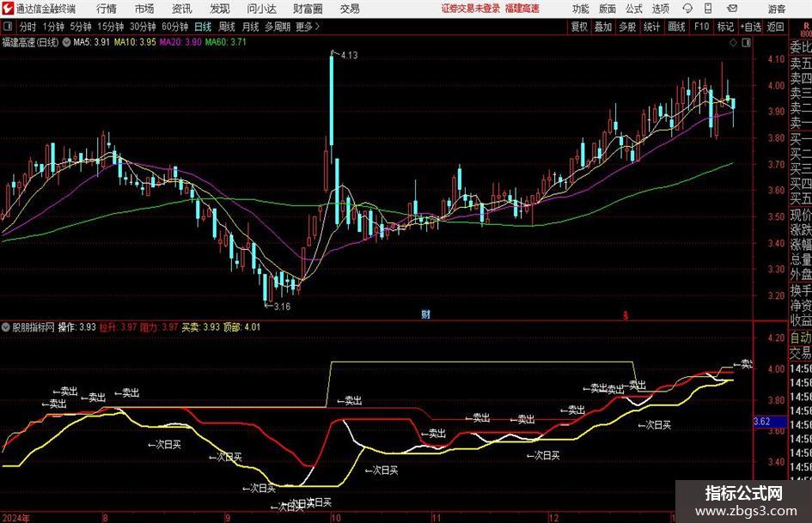Open the 问小达 menu
The height and width of the screenshot is (523, 812).
[x=261, y=9]
